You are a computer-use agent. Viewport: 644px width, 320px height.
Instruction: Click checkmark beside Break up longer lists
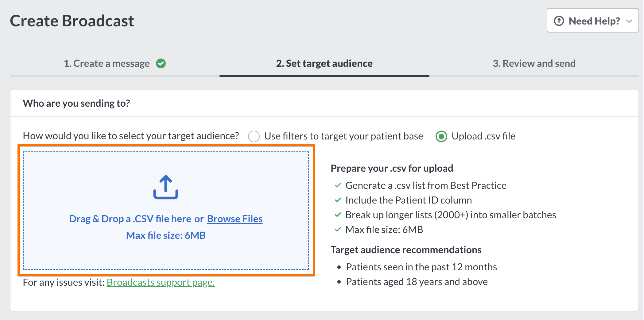(x=338, y=215)
